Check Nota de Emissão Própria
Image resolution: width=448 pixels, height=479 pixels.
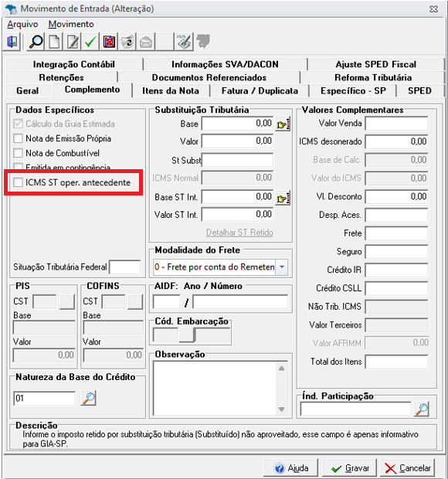point(18,138)
